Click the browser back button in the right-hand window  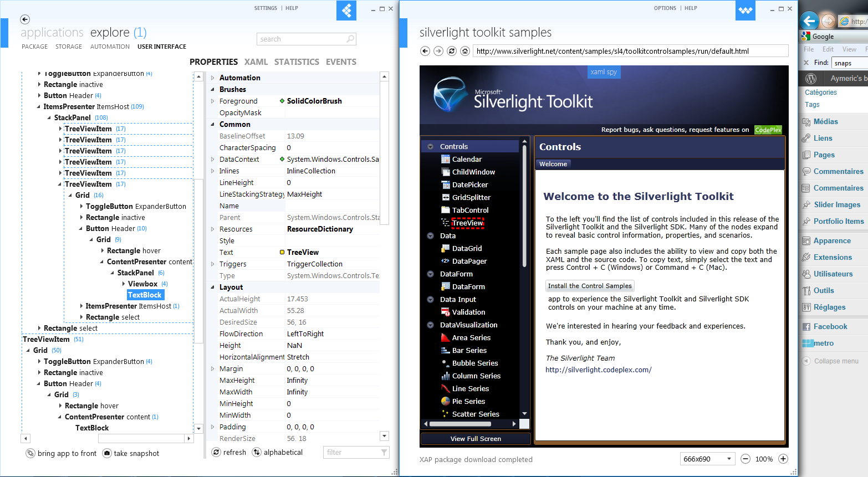coord(809,21)
